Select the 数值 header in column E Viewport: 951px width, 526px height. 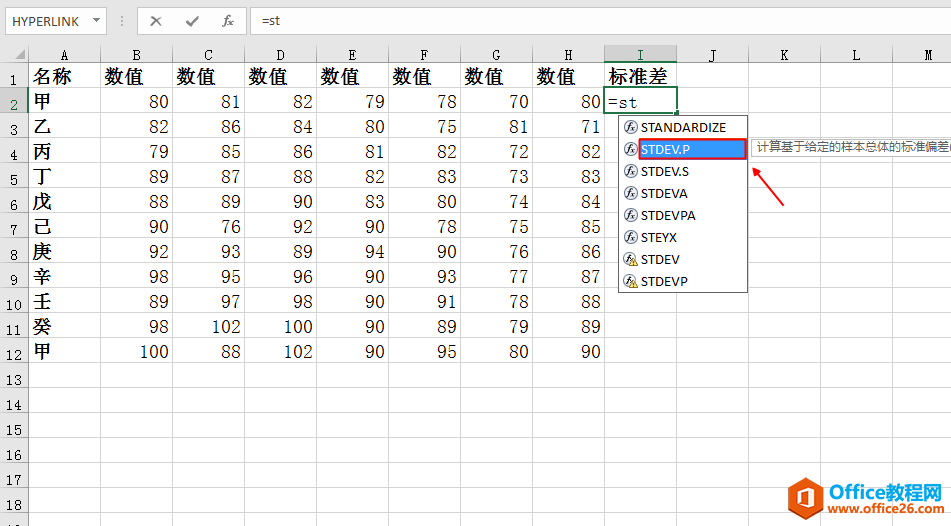point(352,76)
